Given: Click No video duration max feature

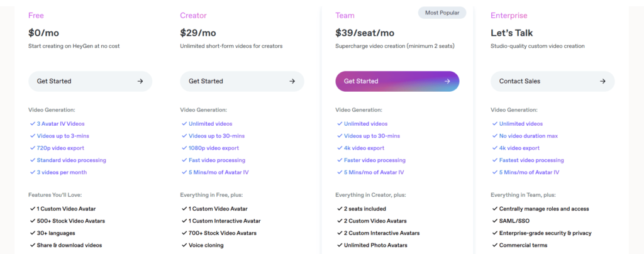Looking at the screenshot, I should [x=528, y=136].
